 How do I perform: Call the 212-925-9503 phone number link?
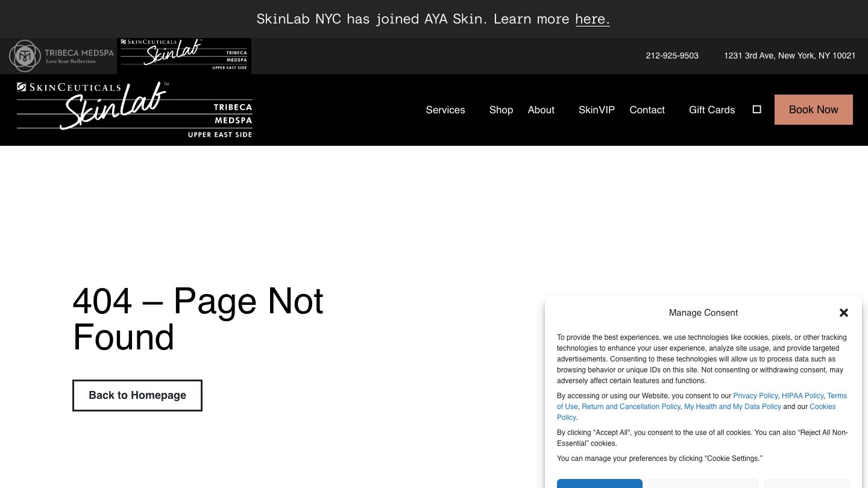pos(671,55)
